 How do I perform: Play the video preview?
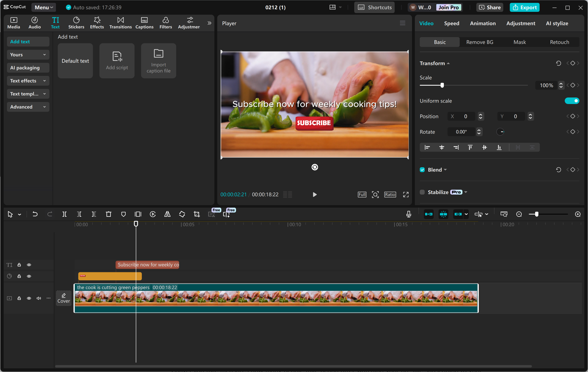314,194
